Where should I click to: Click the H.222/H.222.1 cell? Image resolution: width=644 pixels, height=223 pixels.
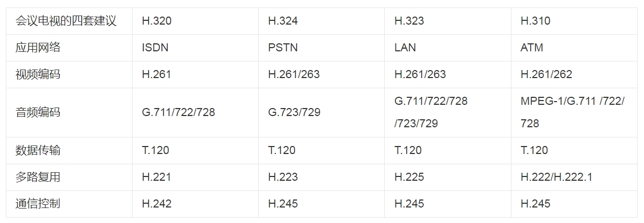pos(556,177)
